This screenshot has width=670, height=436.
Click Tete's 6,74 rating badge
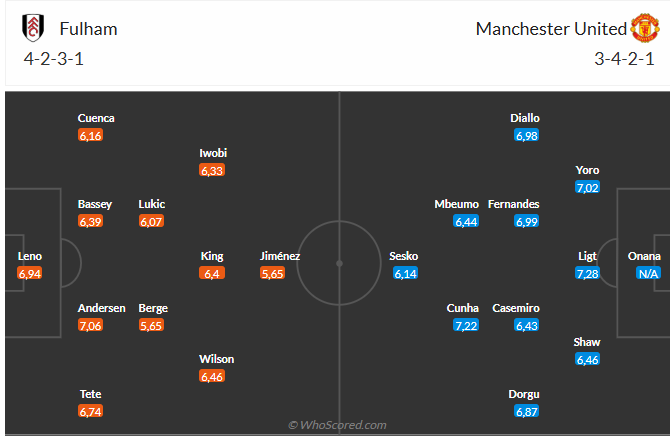coord(90,411)
